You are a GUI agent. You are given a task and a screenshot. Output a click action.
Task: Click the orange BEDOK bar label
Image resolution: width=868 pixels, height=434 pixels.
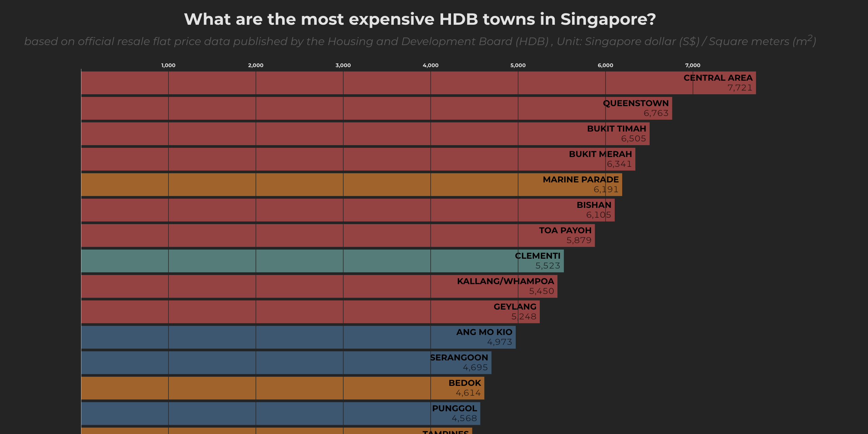click(x=465, y=383)
